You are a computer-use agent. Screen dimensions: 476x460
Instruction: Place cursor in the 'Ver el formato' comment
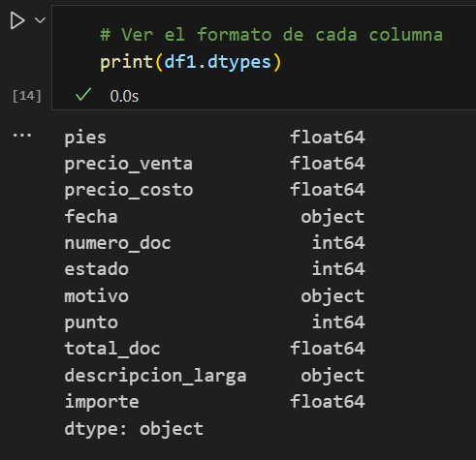pyautogui.click(x=271, y=35)
